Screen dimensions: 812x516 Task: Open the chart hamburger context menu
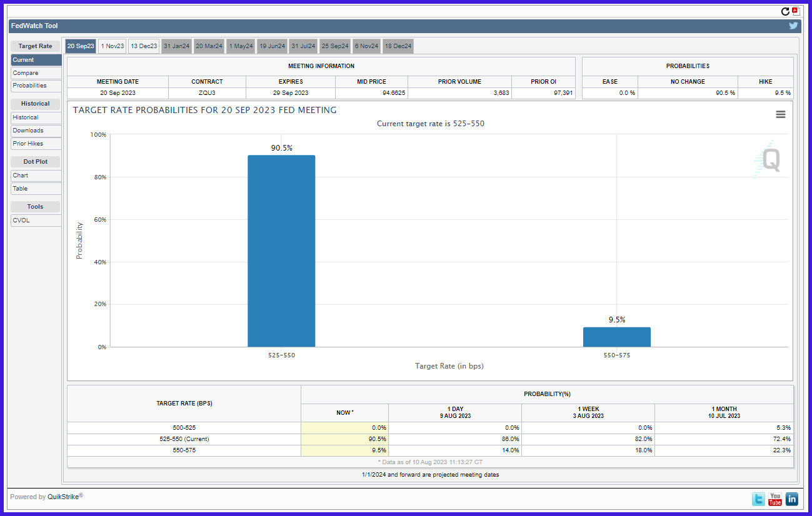coord(781,114)
